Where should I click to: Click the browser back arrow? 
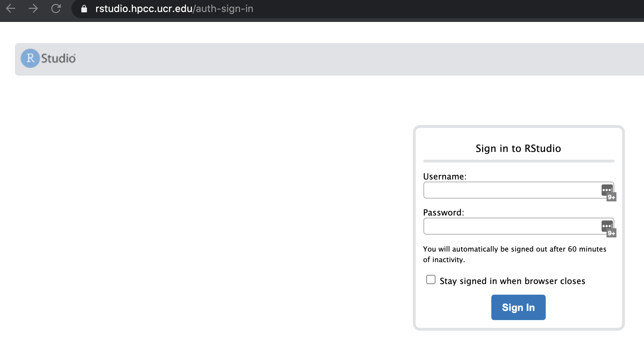tap(11, 8)
